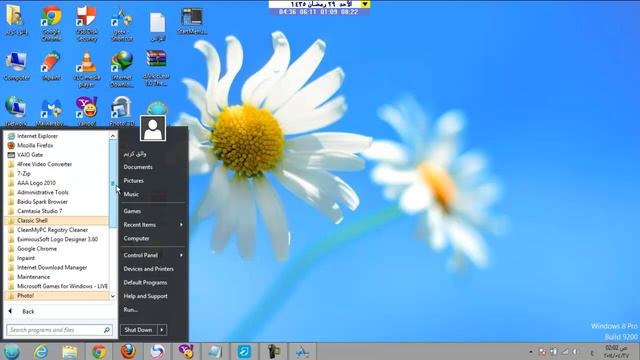Screen dimensions: 640x360
Task: Open the Baidu Spark Browser folder
Action: (56, 202)
